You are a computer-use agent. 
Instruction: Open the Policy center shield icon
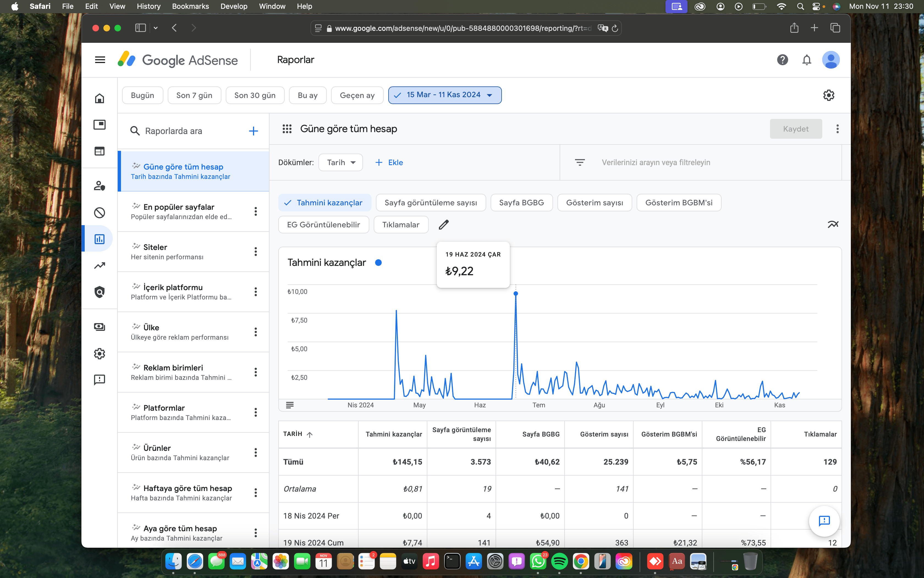[x=99, y=292]
